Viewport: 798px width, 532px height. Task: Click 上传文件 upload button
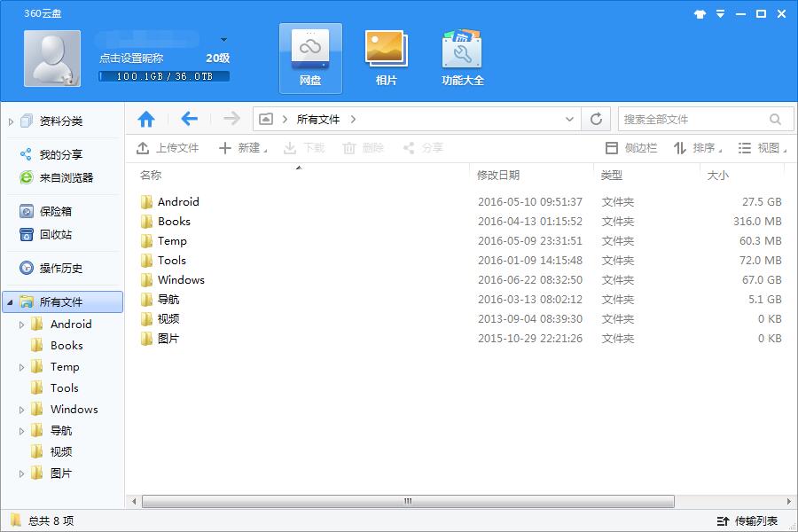168,148
